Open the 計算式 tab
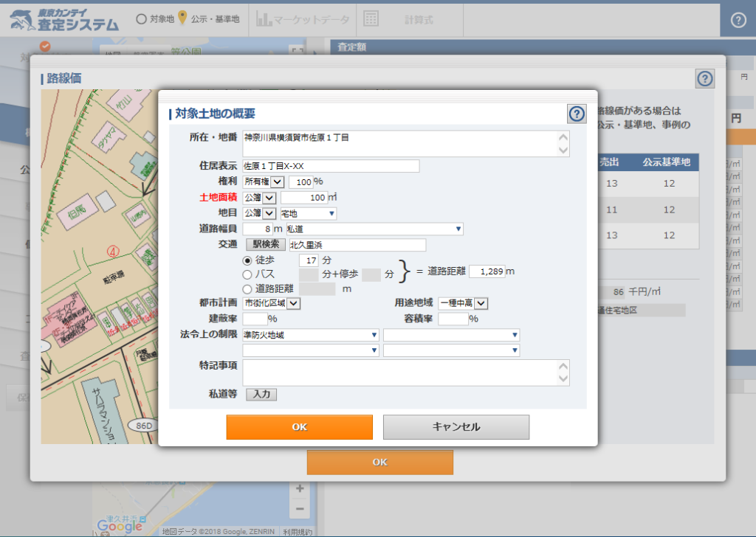 click(410, 20)
